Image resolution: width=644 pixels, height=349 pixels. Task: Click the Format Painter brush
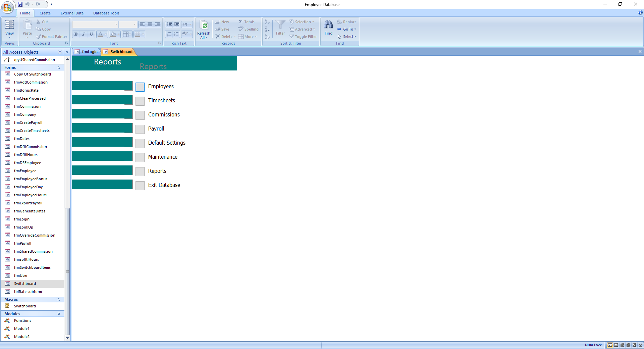[52, 37]
